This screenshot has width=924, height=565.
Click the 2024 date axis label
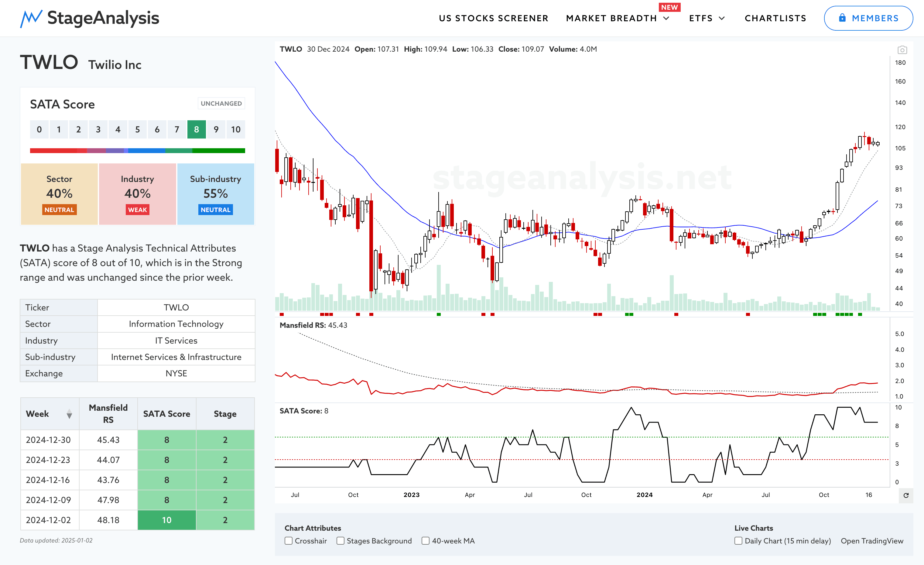[644, 495]
